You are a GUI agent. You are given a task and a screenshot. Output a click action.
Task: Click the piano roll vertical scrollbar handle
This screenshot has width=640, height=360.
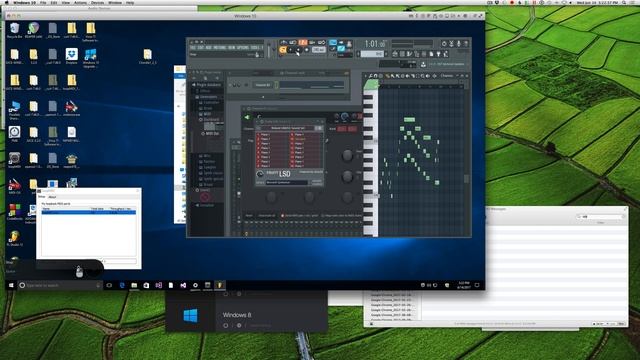[x=466, y=179]
